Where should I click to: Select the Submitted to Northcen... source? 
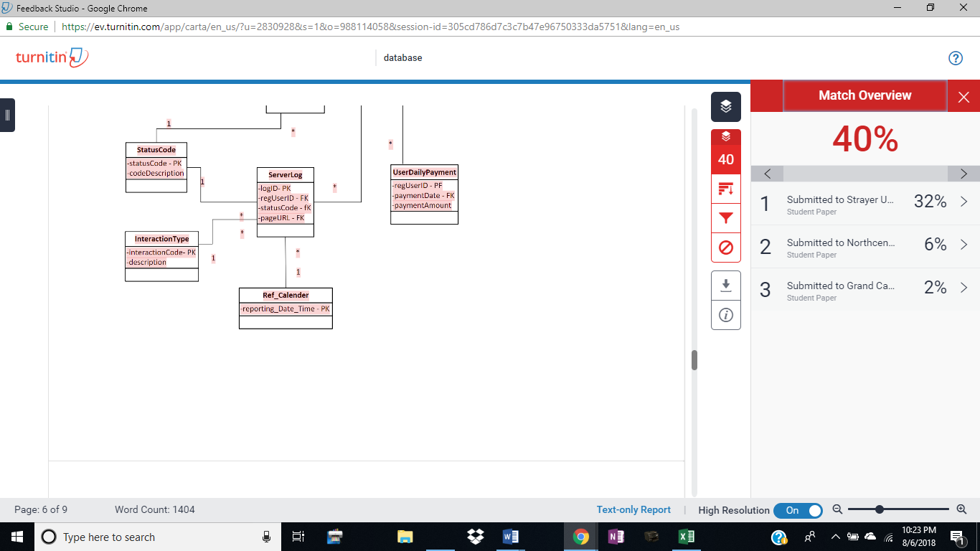click(841, 242)
